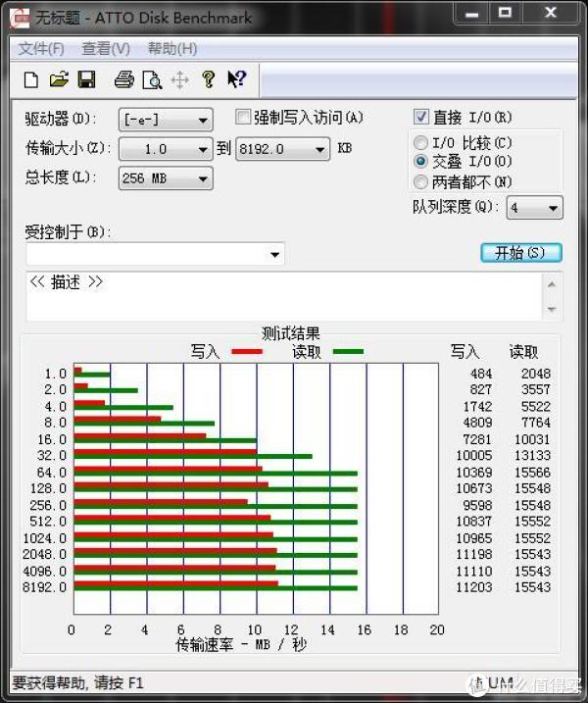Viewport: 588px width, 703px height.
Task: Select 两者都不 radio button
Action: click(x=420, y=181)
